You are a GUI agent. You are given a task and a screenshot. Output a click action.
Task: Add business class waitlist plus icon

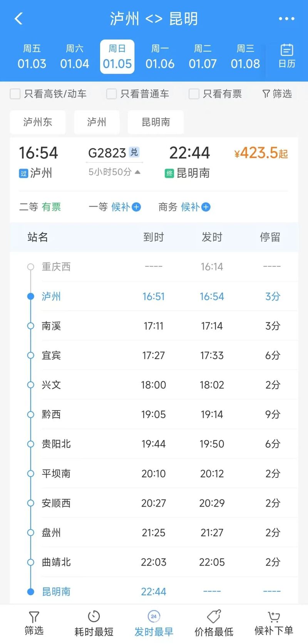pyautogui.click(x=206, y=207)
